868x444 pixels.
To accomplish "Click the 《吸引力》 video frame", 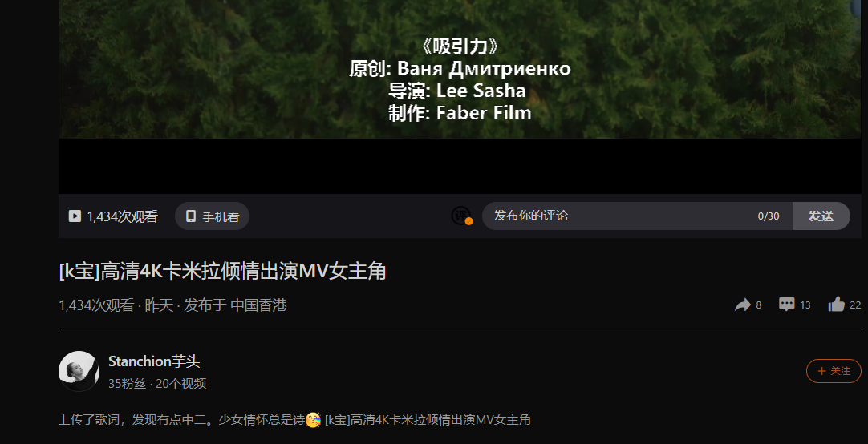I will 460,69.
